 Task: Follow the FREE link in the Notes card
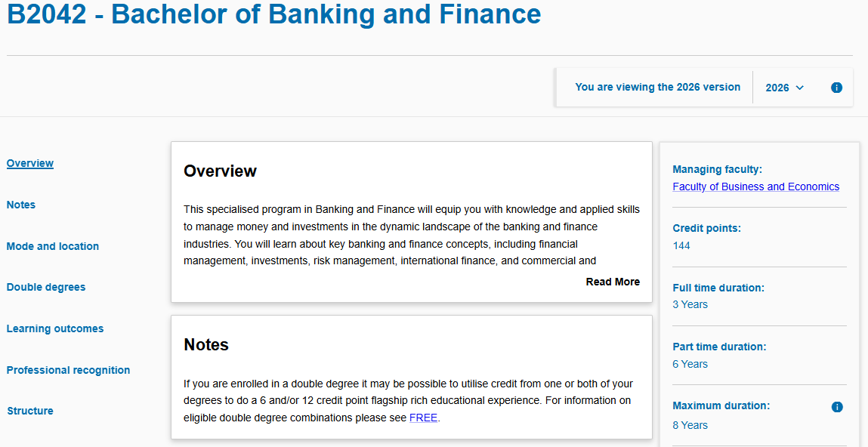[x=423, y=418]
